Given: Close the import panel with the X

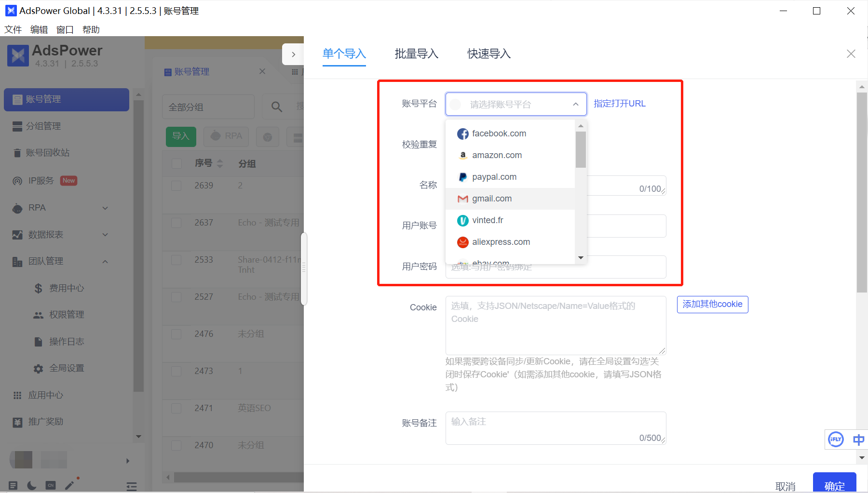Looking at the screenshot, I should (x=851, y=54).
